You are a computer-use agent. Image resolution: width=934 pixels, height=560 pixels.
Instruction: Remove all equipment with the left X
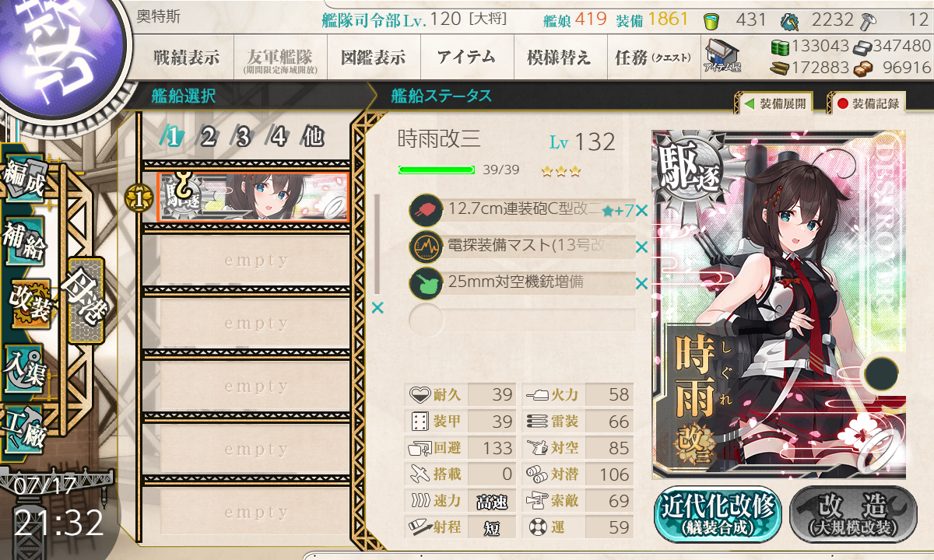[x=377, y=308]
